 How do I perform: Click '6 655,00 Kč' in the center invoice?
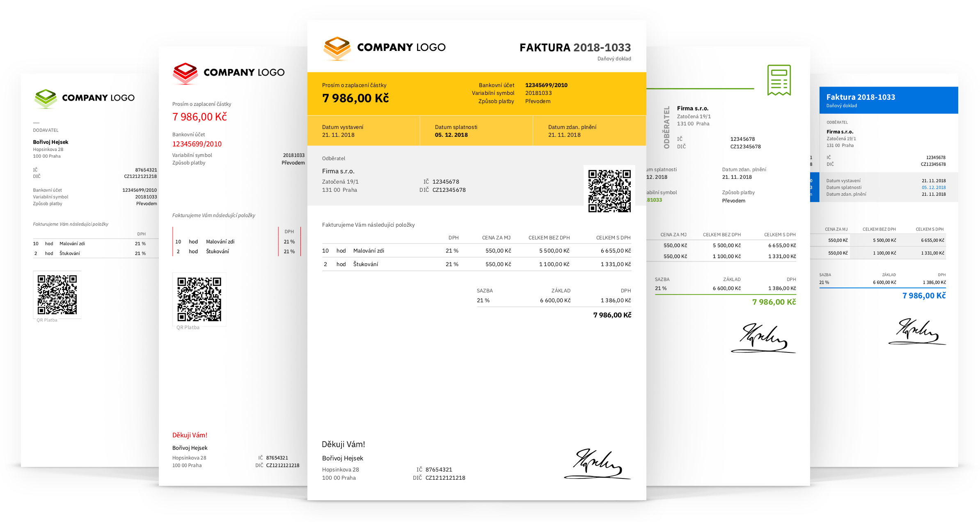(616, 251)
